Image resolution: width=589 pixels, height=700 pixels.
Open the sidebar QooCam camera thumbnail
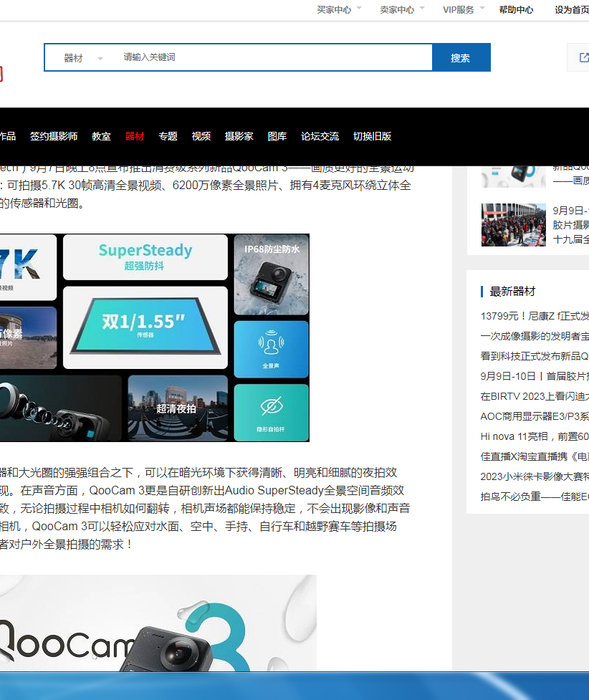tap(514, 177)
